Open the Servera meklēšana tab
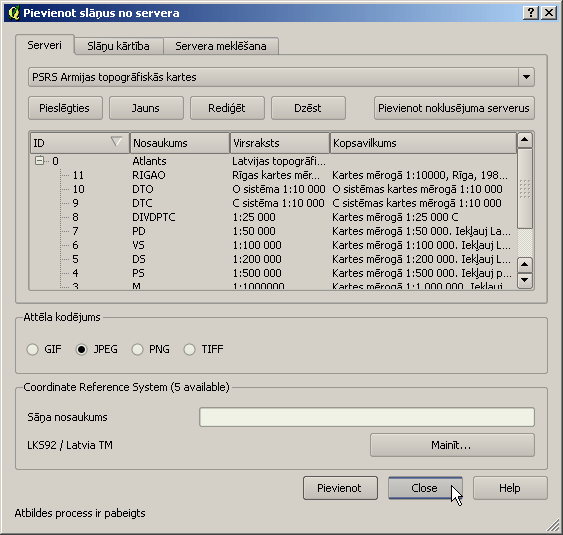The image size is (563, 535). 221,46
